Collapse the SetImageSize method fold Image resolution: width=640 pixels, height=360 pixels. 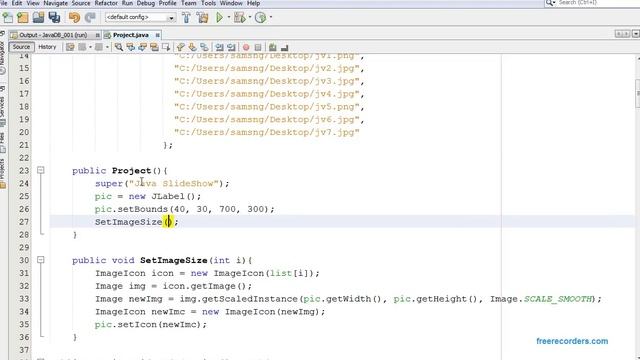pos(40,260)
